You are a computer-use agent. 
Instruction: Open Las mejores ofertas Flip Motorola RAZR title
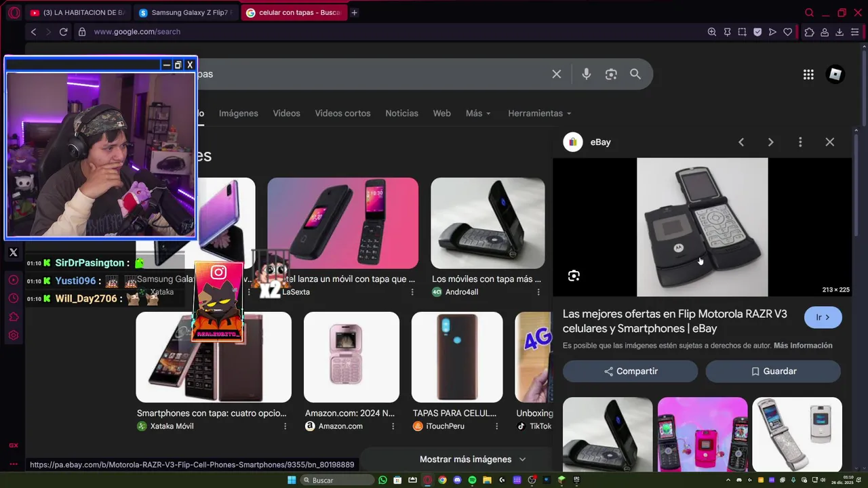point(675,321)
